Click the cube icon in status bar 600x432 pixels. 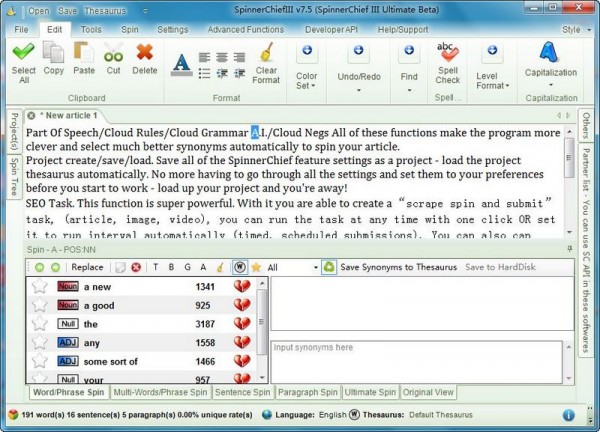pyautogui.click(x=13, y=415)
